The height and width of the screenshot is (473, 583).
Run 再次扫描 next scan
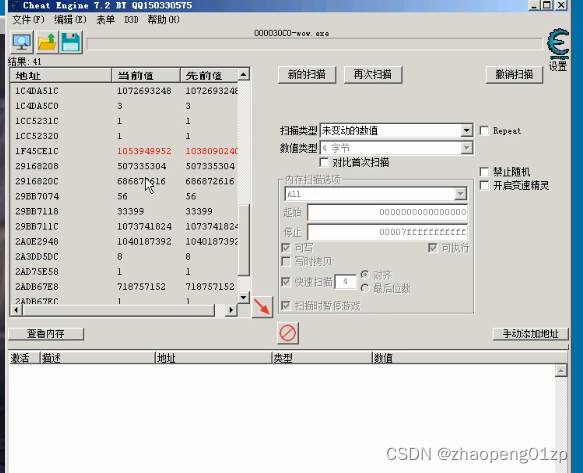point(373,75)
